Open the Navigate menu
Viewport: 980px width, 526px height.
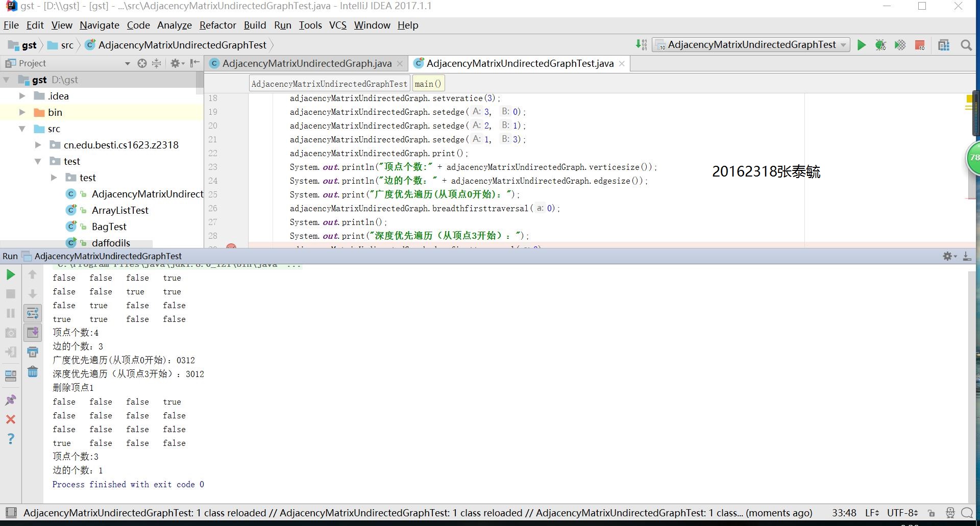point(100,25)
